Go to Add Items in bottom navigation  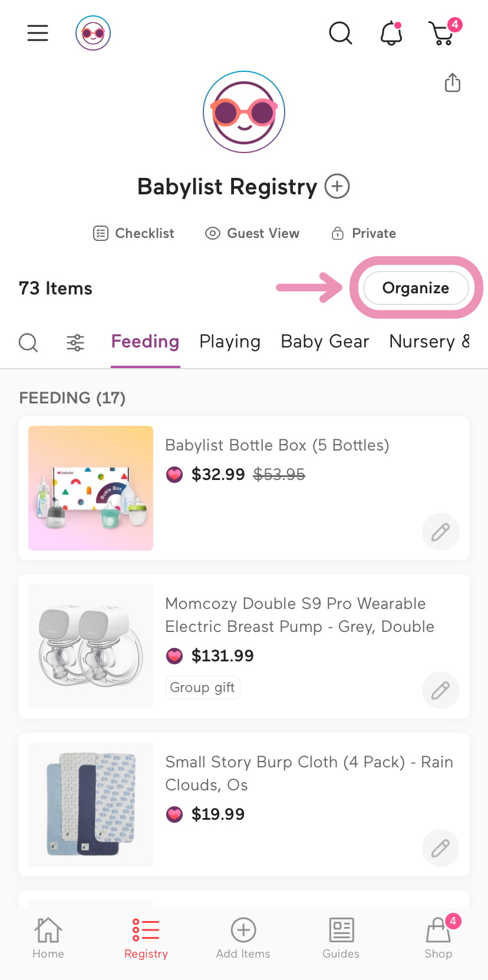[243, 938]
